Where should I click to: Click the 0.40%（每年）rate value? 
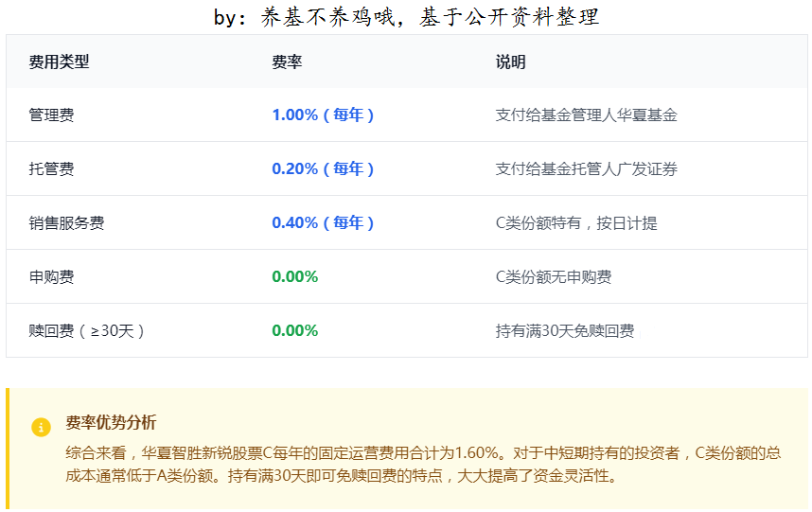[323, 223]
